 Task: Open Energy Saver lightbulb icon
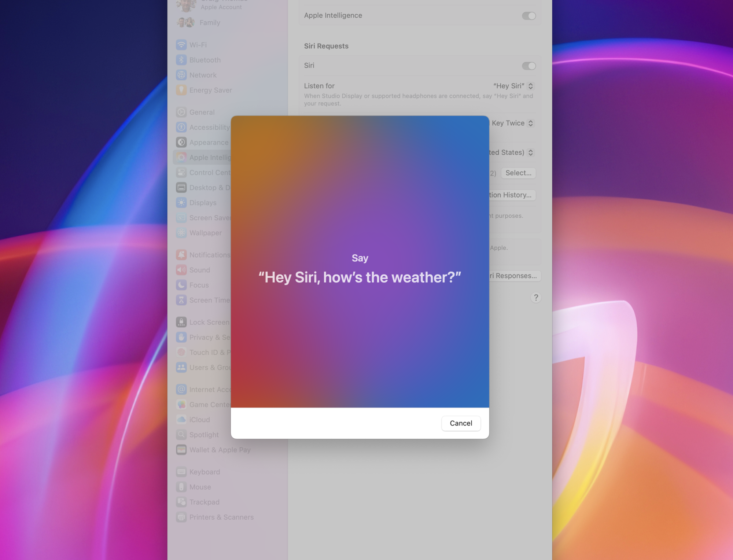coord(181,90)
